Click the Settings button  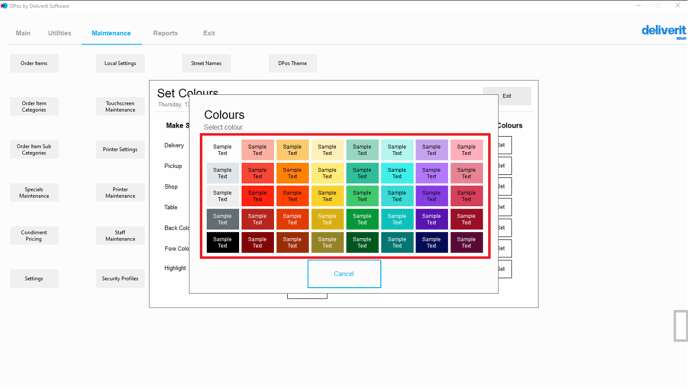click(x=34, y=278)
